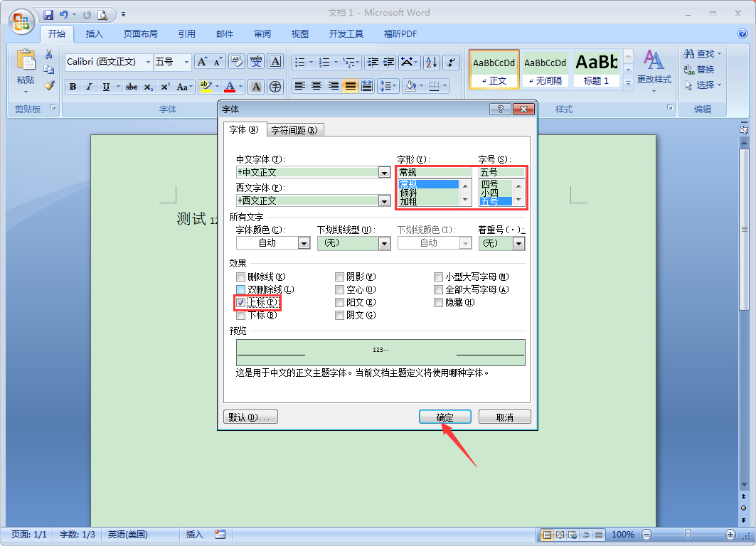Apply italic formatting from the ribbon
Image resolution: width=756 pixels, height=546 pixels.
click(88, 87)
